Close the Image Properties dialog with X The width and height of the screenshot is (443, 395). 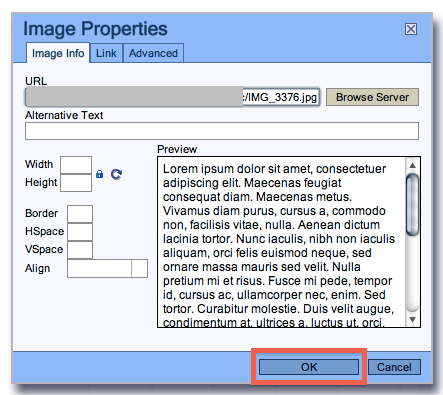(x=411, y=29)
